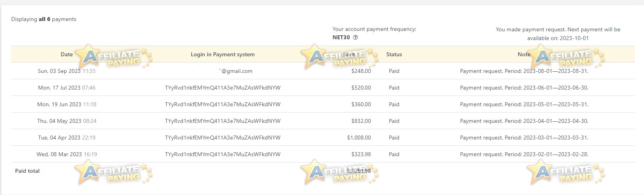Click the Affiliate Paying logo over total sum
Viewport: 644px width, 195px height.
point(340,172)
